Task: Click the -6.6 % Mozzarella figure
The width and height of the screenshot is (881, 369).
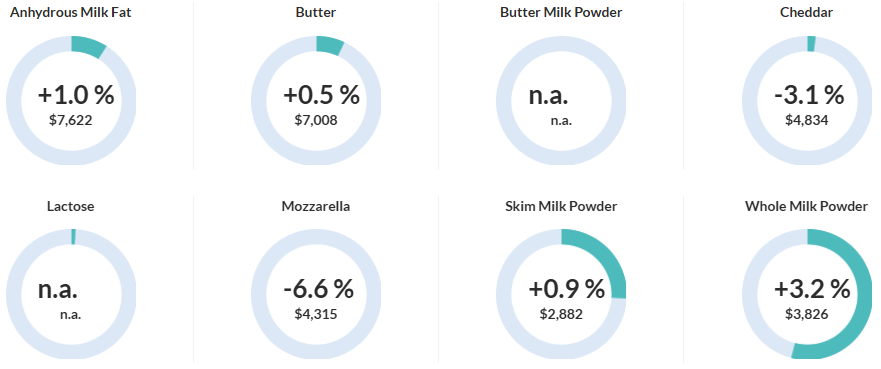Action: click(319, 289)
